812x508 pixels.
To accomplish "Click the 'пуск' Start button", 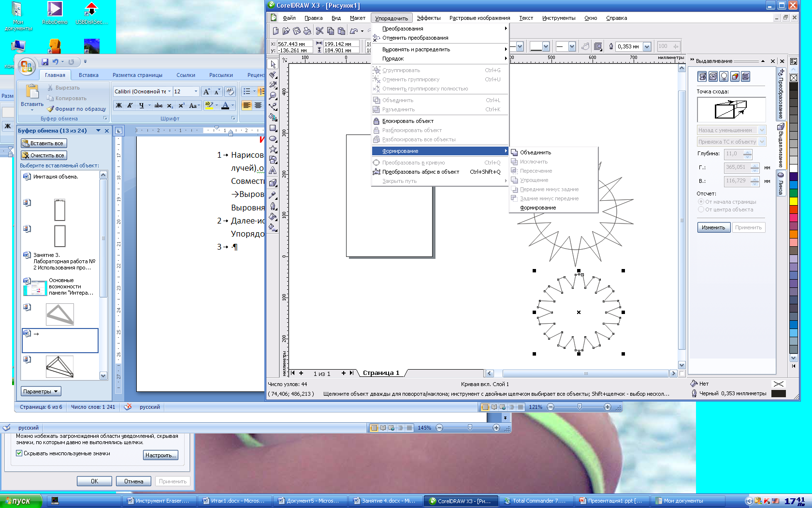I will pos(21,501).
